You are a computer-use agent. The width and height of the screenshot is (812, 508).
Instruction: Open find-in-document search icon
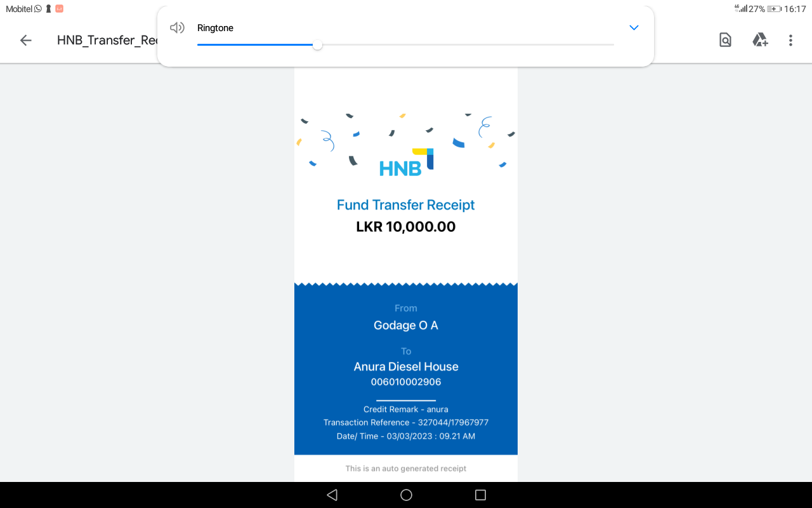(x=725, y=41)
